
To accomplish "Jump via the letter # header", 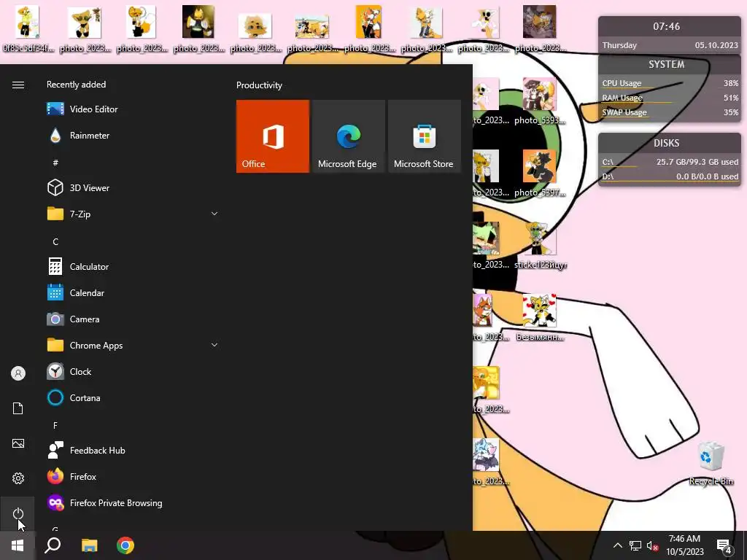I will pos(55,163).
